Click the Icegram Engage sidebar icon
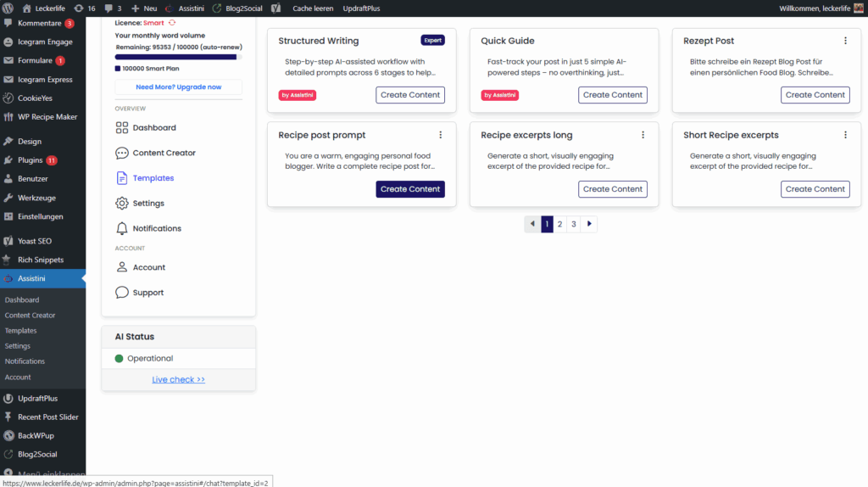This screenshot has width=868, height=487. 8,42
